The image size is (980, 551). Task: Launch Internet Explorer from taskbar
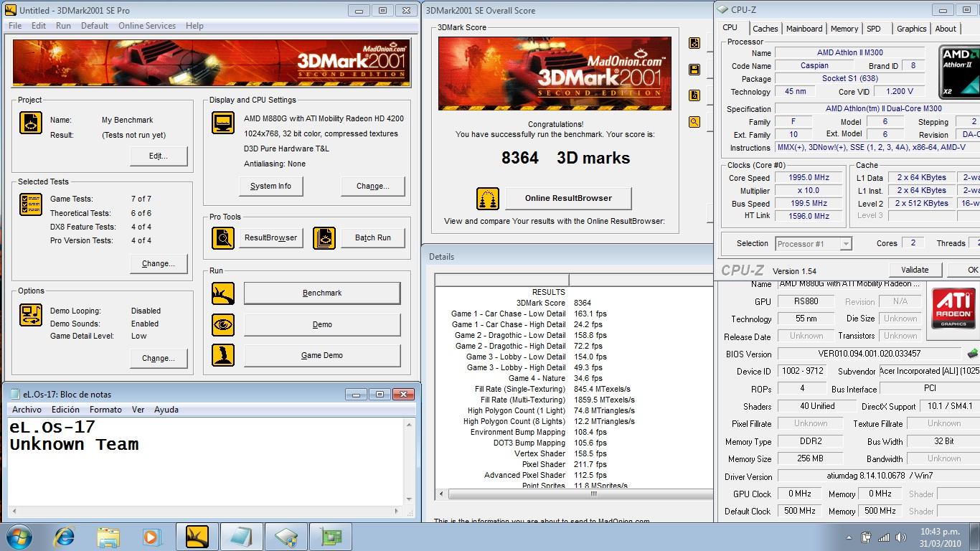pyautogui.click(x=65, y=537)
